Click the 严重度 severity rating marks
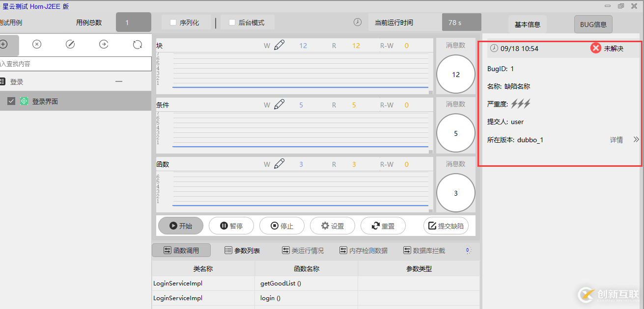The image size is (644, 309). 521,103
